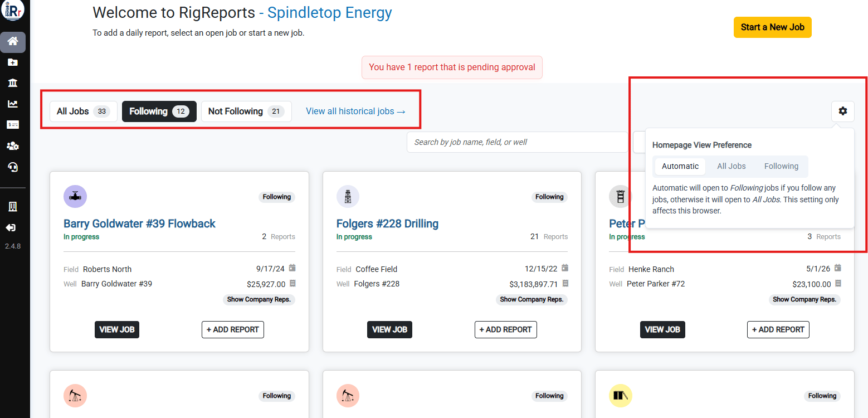
Task: Show Company Reps. on Folgers #228 card
Action: (532, 299)
